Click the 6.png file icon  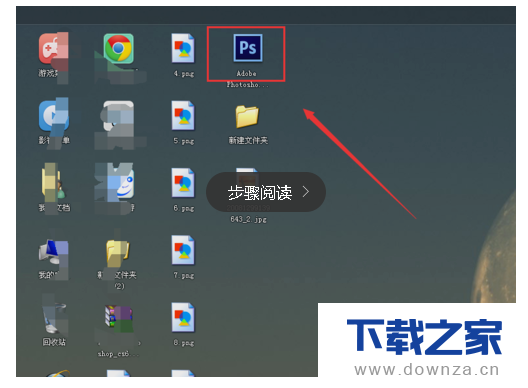[x=183, y=183]
